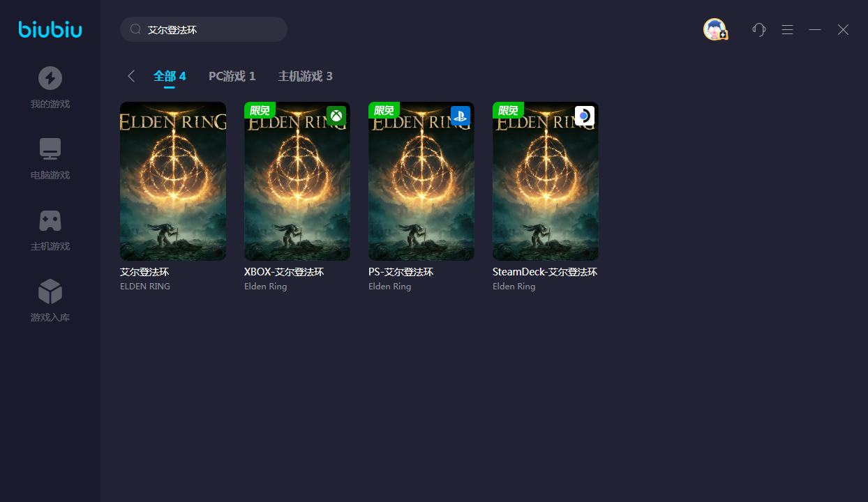
Task: Switch to the 全部 4 tab
Action: [170, 76]
